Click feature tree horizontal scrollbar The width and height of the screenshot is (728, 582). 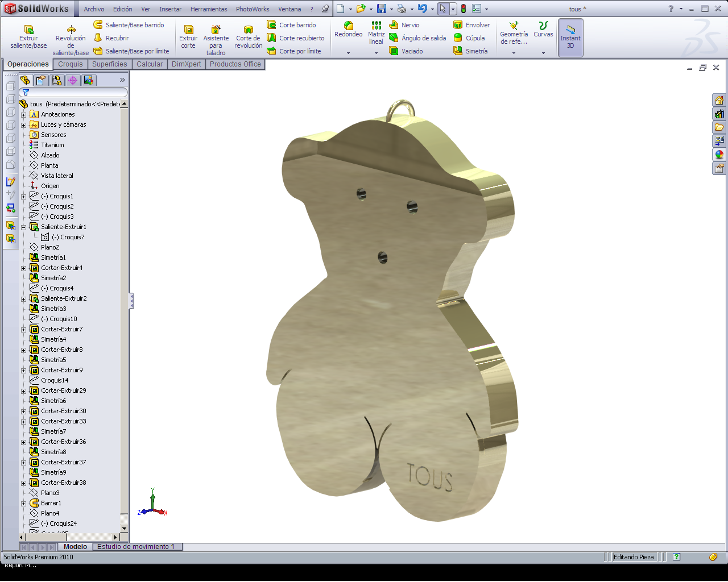69,537
